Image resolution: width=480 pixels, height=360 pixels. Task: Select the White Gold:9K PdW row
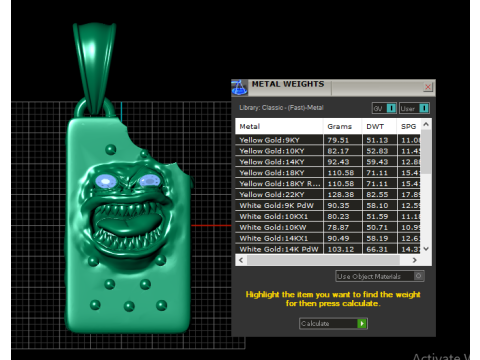click(x=328, y=205)
